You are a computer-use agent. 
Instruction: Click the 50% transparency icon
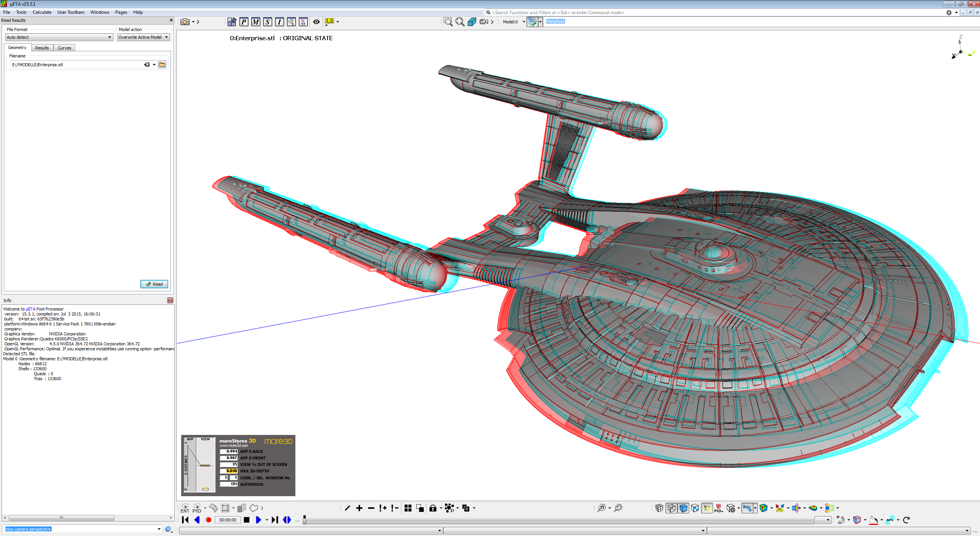(x=890, y=520)
